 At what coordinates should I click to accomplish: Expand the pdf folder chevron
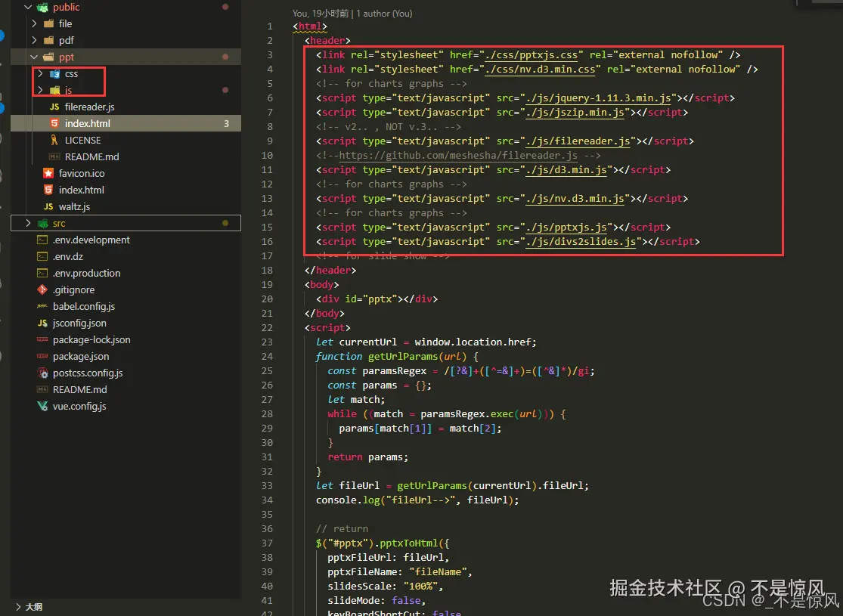click(35, 40)
